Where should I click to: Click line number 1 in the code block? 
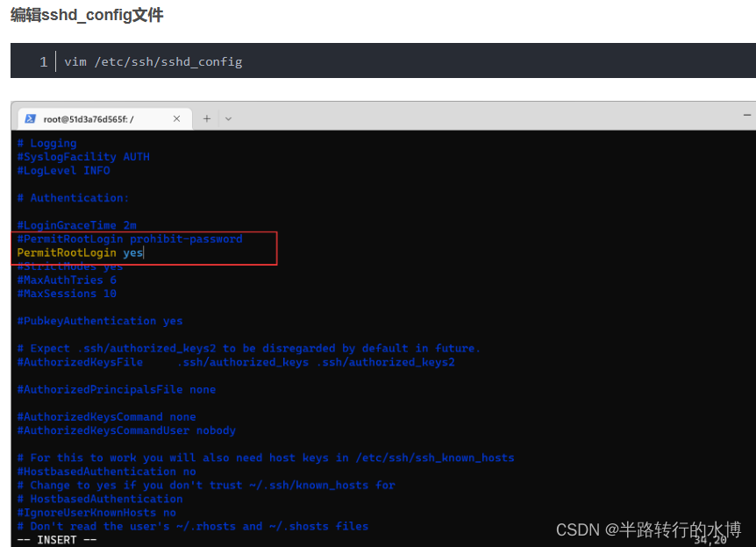(x=43, y=60)
